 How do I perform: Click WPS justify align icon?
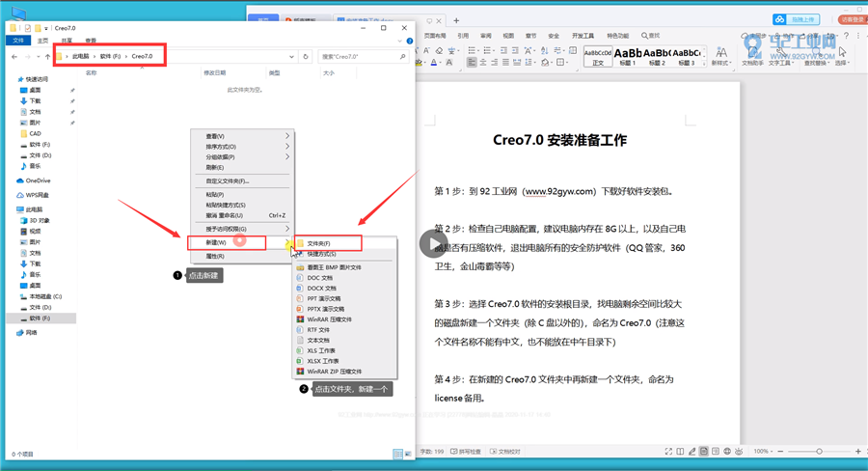point(505,63)
